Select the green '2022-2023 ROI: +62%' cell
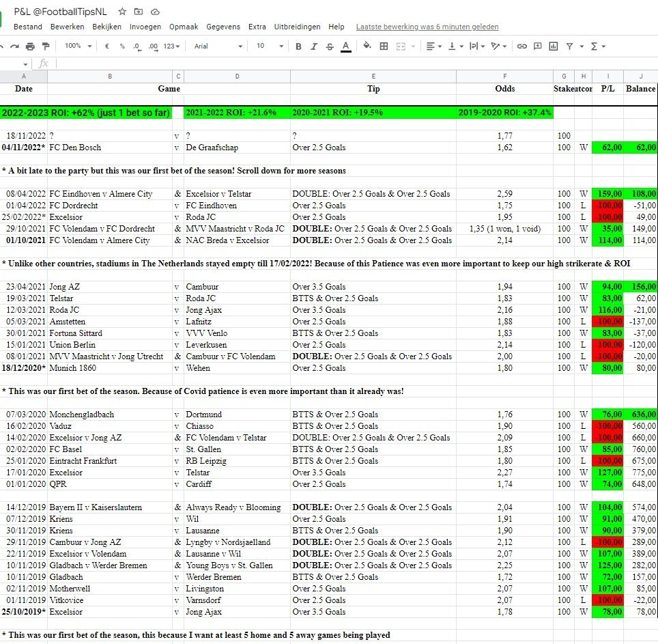Screen dimensions: 658x644 86,113
